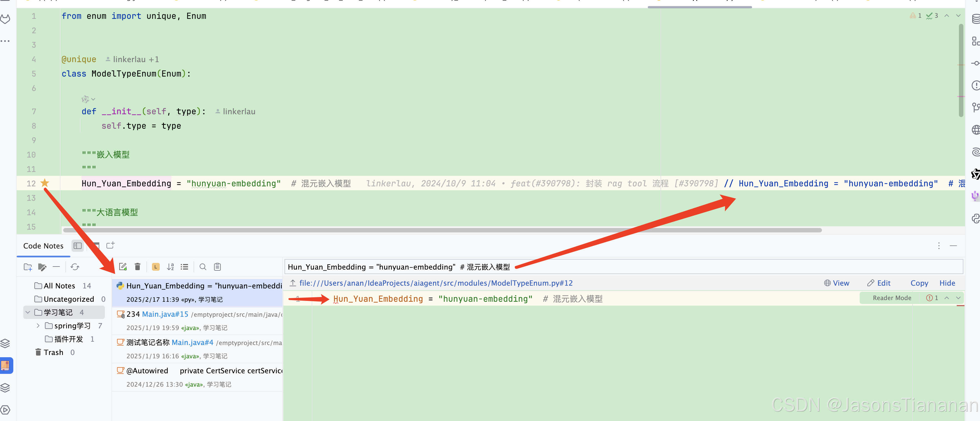The width and height of the screenshot is (980, 421).
Task: Collapse the 学习笔记 folder
Action: (28, 312)
